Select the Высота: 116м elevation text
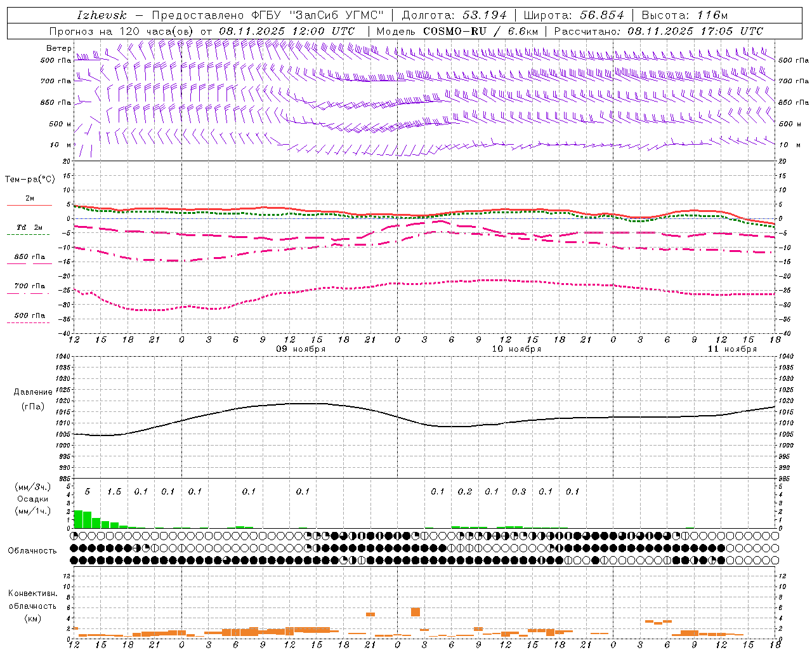The width and height of the screenshot is (812, 650). 684,15
